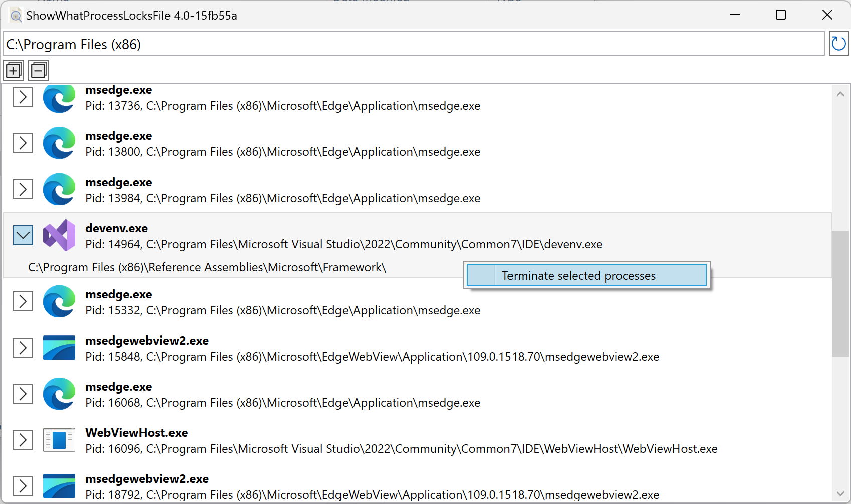Select msedge.exe name above Pid 13800
Image resolution: width=851 pixels, height=504 pixels.
click(x=118, y=136)
